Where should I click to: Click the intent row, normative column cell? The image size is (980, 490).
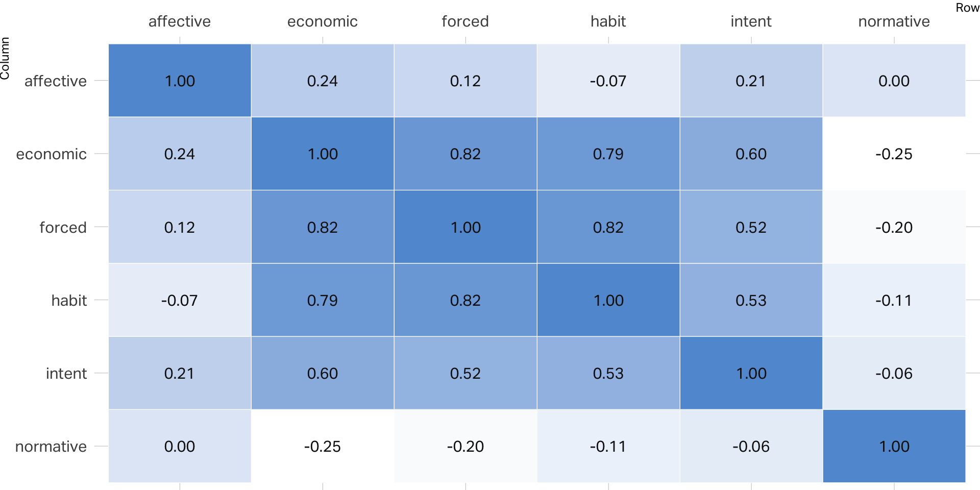(x=894, y=373)
